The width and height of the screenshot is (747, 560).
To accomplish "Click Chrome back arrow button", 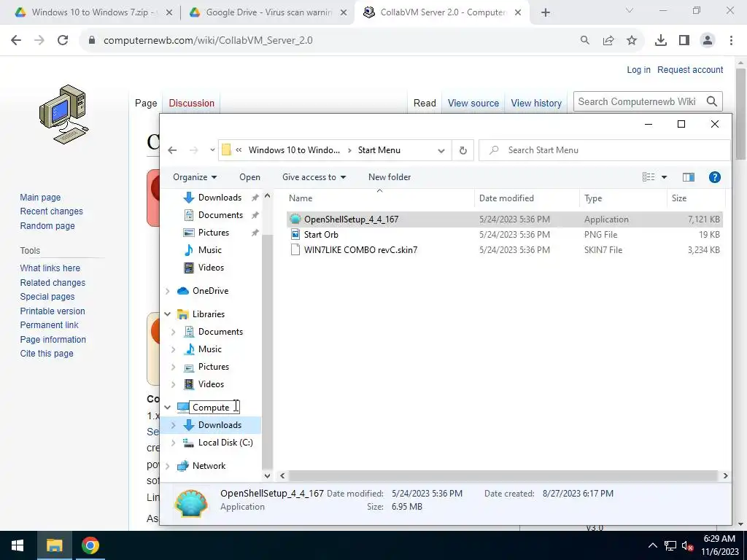I will click(x=16, y=41).
